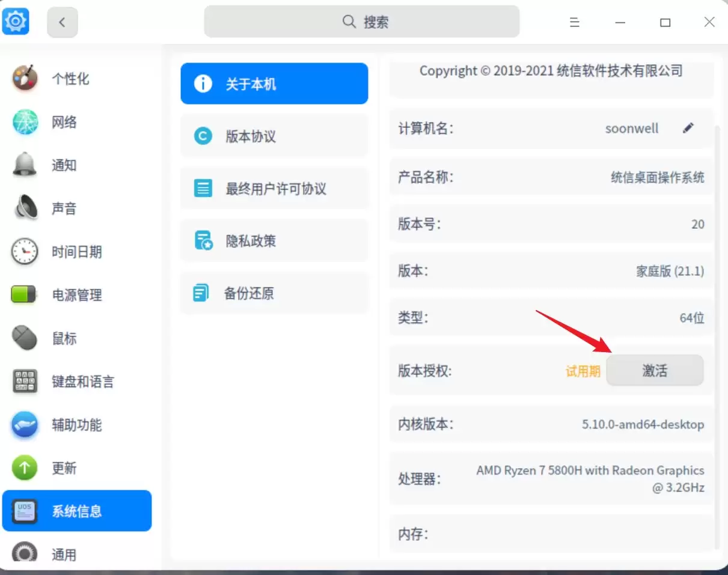Click the 搜索 search field
This screenshot has height=575, width=728.
tap(361, 21)
